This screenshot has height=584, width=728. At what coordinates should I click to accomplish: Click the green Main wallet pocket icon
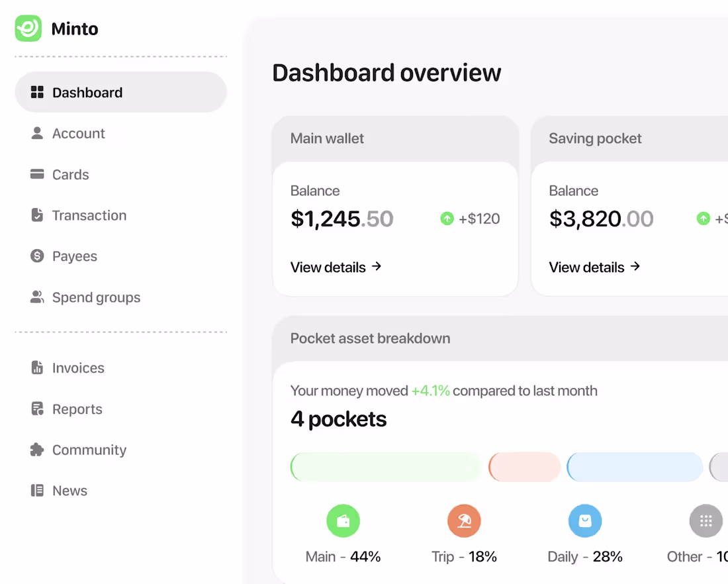(x=343, y=521)
